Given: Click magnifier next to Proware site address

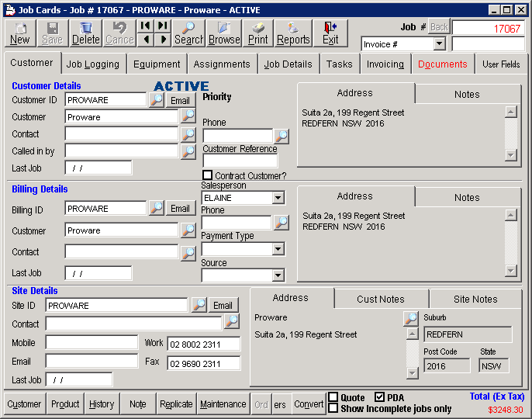Looking at the screenshot, I should [x=411, y=318].
